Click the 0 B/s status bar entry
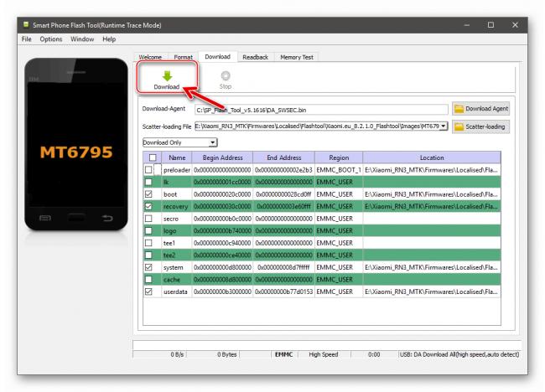545x392 pixels. [177, 354]
